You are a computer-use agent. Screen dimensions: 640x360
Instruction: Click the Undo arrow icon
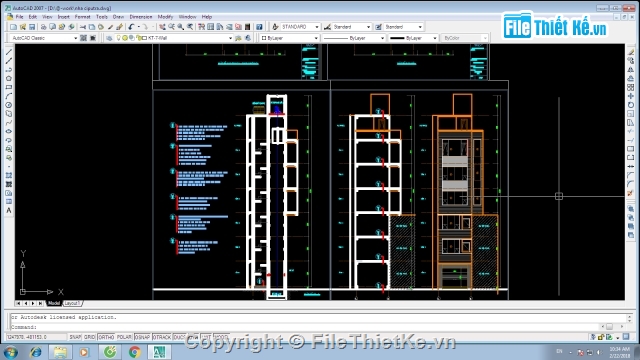tap(131, 27)
